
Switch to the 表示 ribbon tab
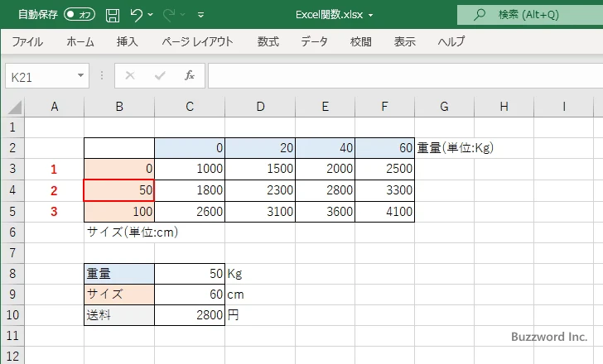(x=404, y=41)
